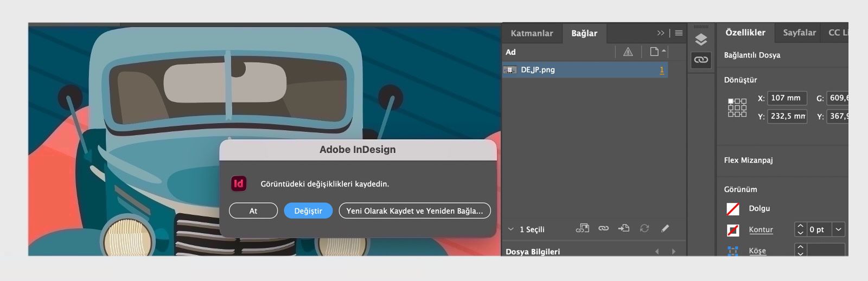Open the Kontur stroke options link
The image size is (868, 281).
tap(761, 230)
